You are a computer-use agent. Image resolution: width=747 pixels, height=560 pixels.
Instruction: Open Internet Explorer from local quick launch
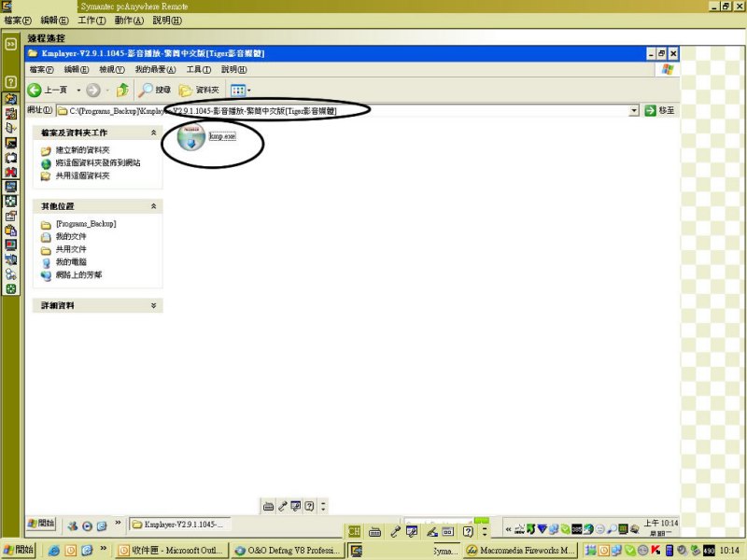pyautogui.click(x=54, y=551)
